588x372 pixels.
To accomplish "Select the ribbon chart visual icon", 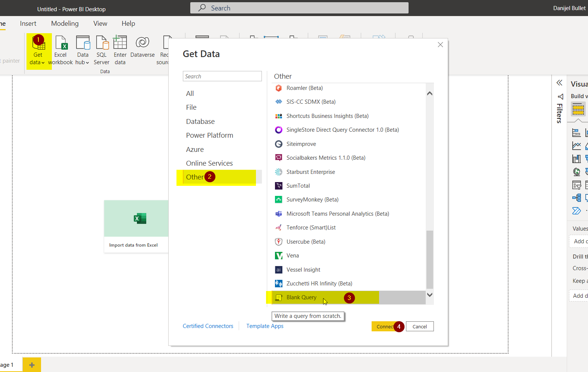I will pos(576,159).
